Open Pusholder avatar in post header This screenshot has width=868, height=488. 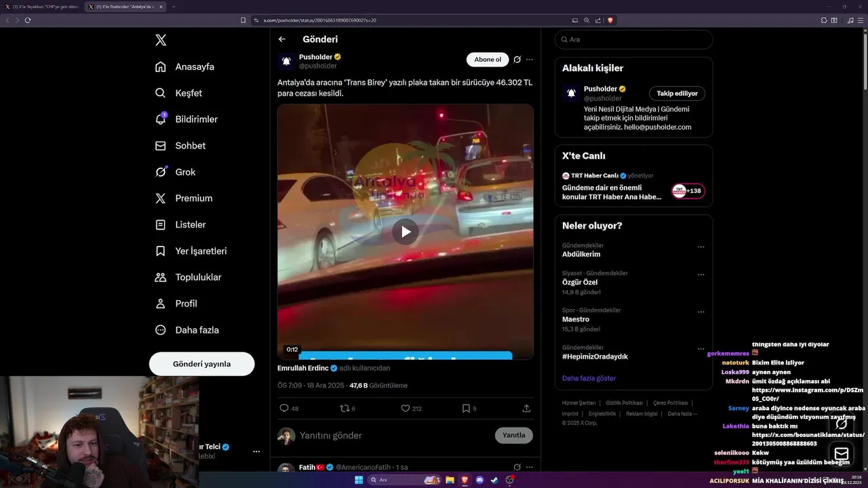pos(286,61)
